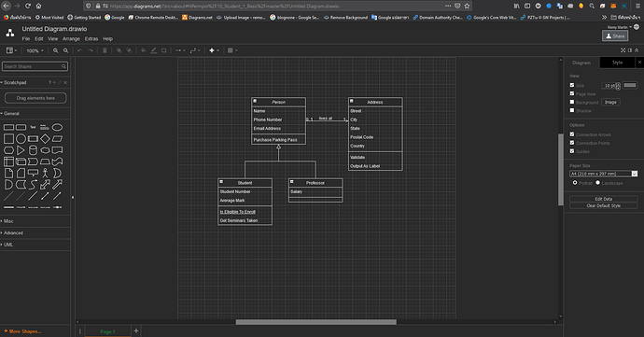Select the callout speech bubble shape

33,173
